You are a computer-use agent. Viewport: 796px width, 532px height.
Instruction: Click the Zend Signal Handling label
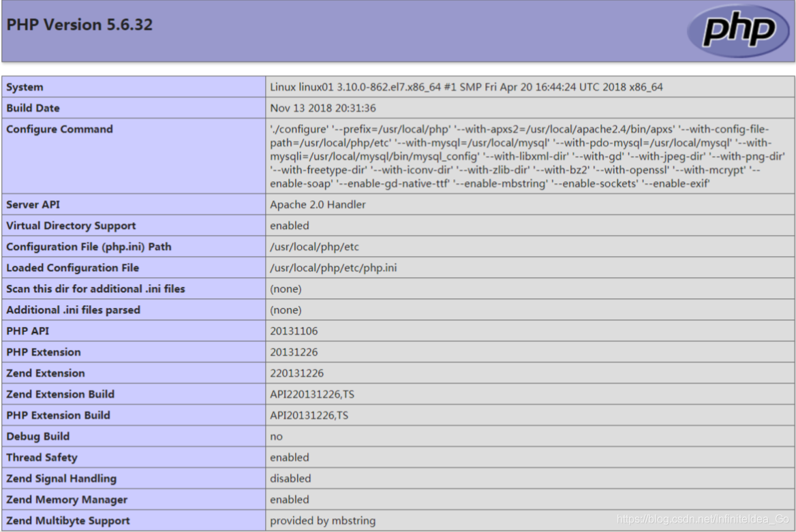point(61,479)
